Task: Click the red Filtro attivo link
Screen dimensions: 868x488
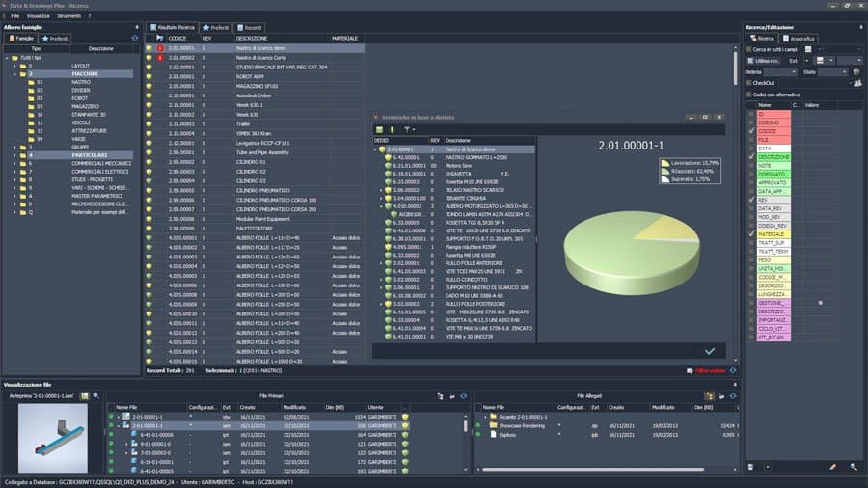Action: (x=710, y=370)
